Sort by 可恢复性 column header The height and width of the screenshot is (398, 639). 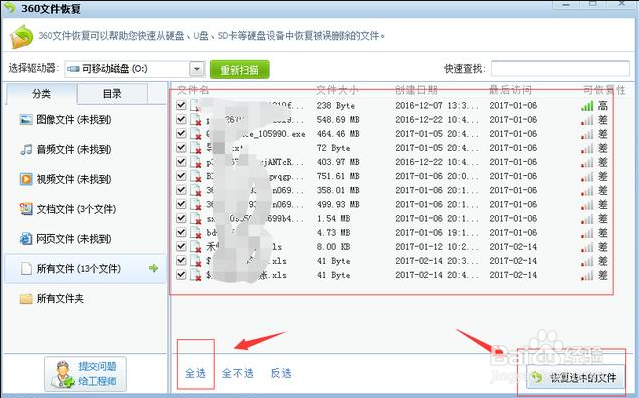(x=604, y=90)
